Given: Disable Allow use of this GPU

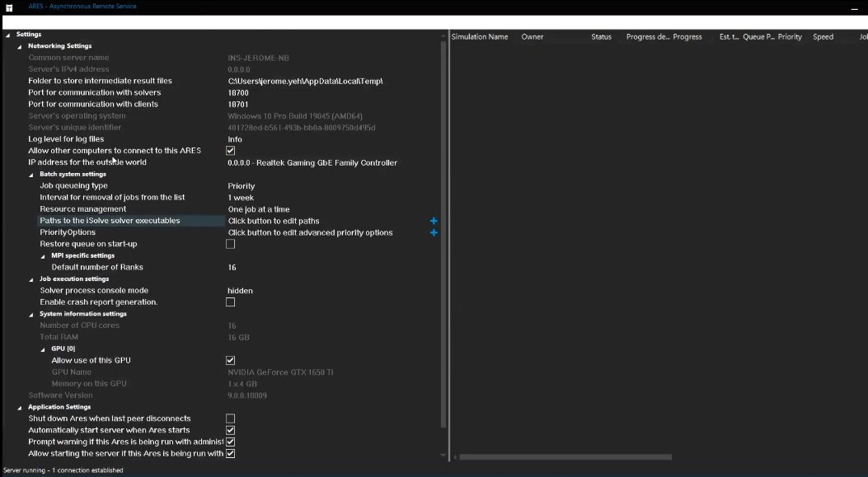Looking at the screenshot, I should tap(231, 360).
